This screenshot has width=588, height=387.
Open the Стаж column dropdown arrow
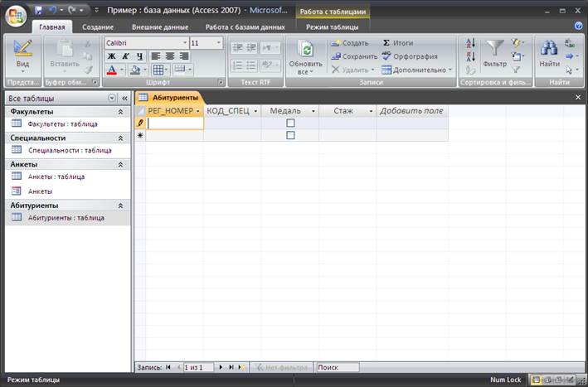click(x=371, y=111)
